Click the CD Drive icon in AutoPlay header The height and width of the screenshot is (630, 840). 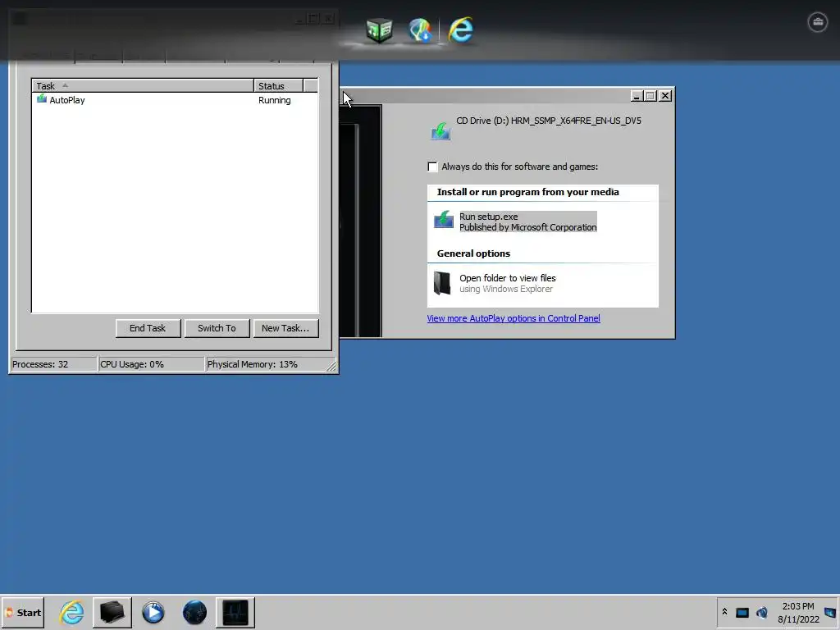[x=441, y=130]
